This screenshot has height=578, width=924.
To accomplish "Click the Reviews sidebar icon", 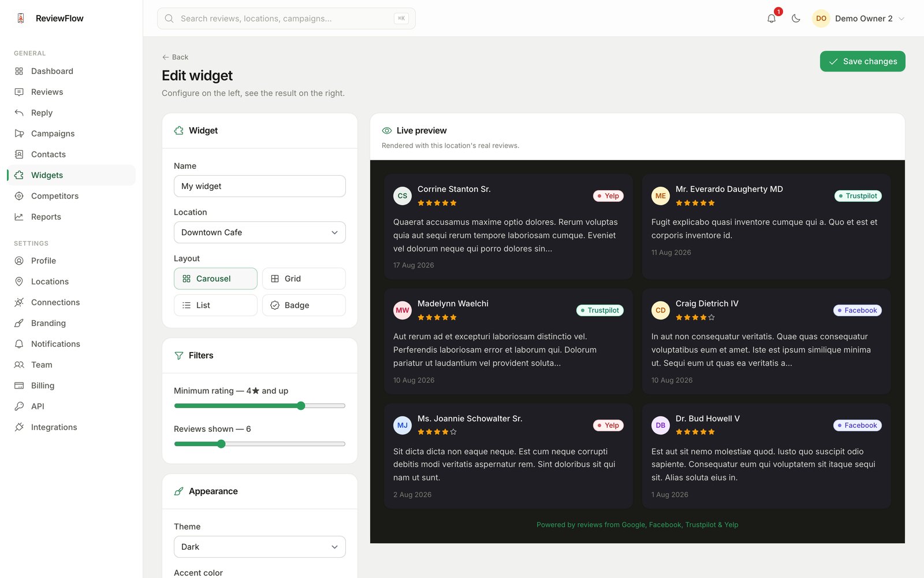I will pos(19,92).
